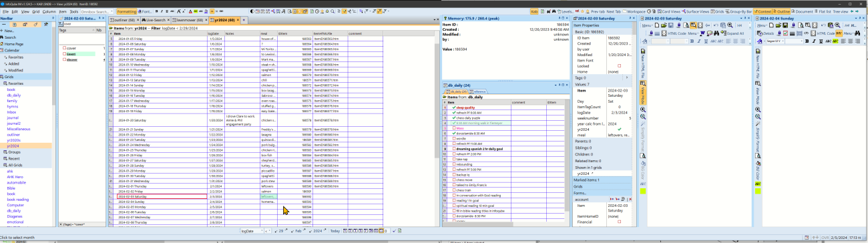Open Font dialog from toolbar
Screen dimensions: 868x243
(146, 11)
